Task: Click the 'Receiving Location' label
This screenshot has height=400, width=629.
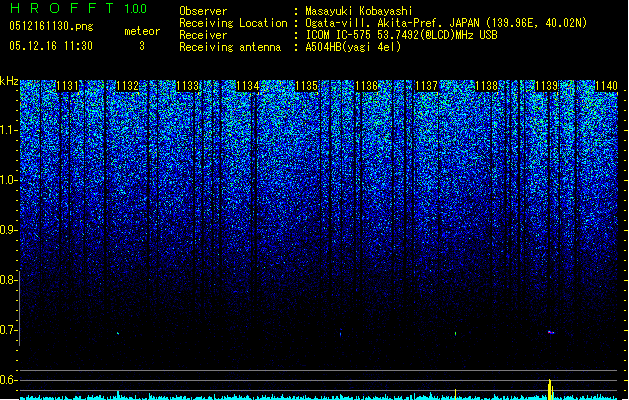Action: 233,23
